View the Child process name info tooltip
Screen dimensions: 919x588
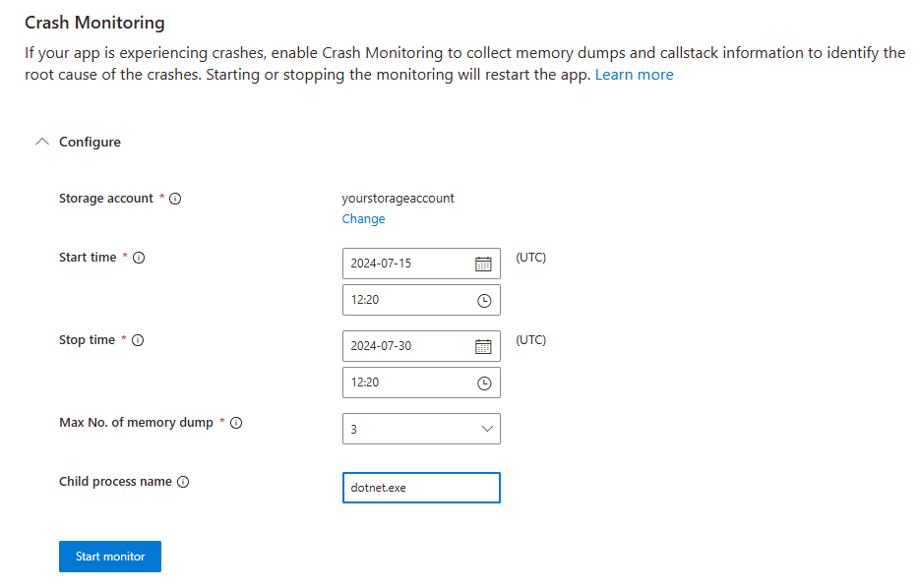[x=182, y=482]
